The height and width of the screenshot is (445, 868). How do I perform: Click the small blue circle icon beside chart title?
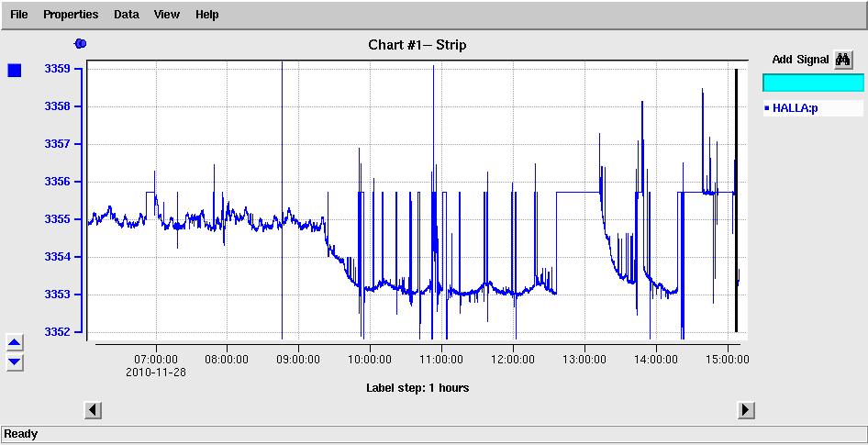pyautogui.click(x=80, y=43)
